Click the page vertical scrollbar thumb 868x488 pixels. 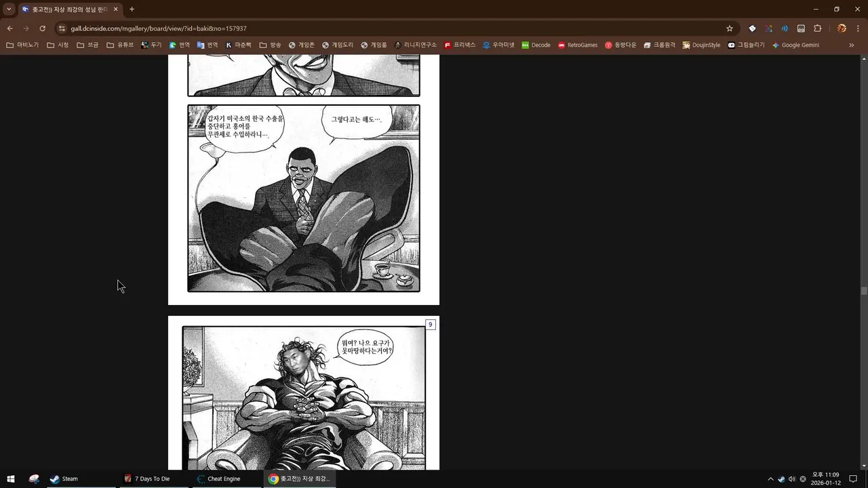[864, 291]
